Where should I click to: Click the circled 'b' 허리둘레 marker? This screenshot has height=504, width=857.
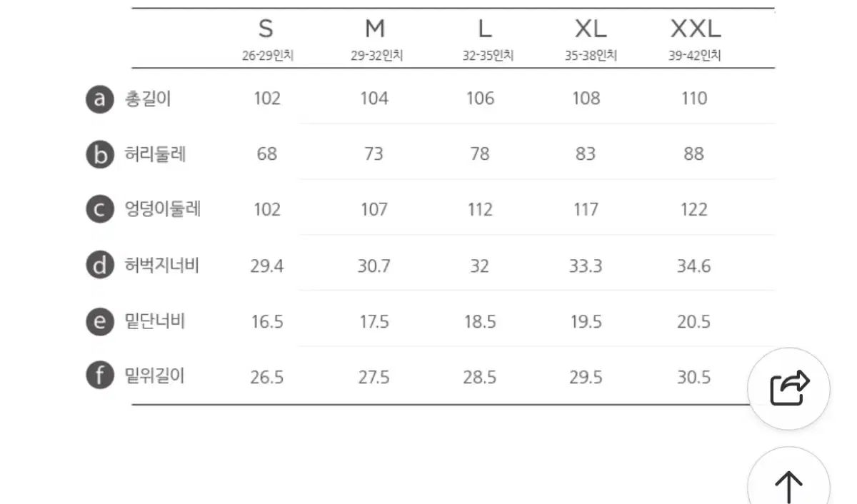coord(100,154)
